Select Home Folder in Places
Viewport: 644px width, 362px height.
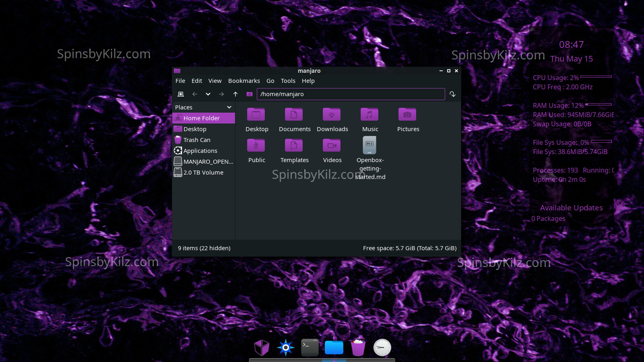click(x=204, y=118)
